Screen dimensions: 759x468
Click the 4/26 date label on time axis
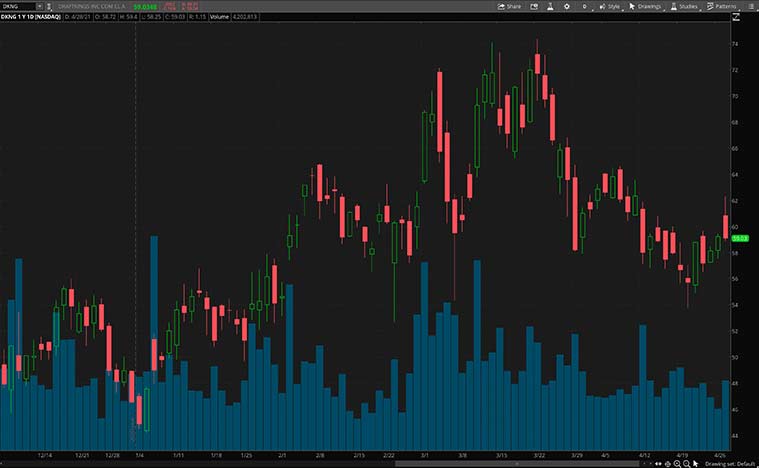click(720, 455)
